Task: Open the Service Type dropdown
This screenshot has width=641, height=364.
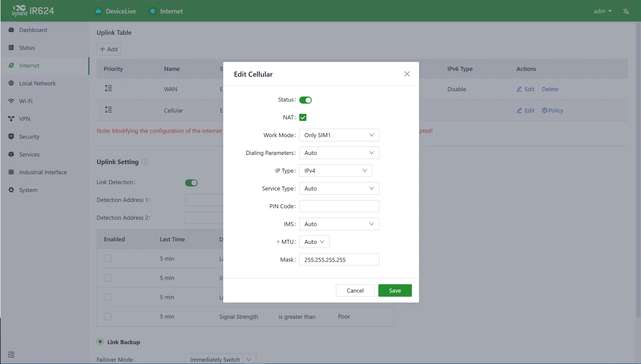Action: [x=339, y=188]
